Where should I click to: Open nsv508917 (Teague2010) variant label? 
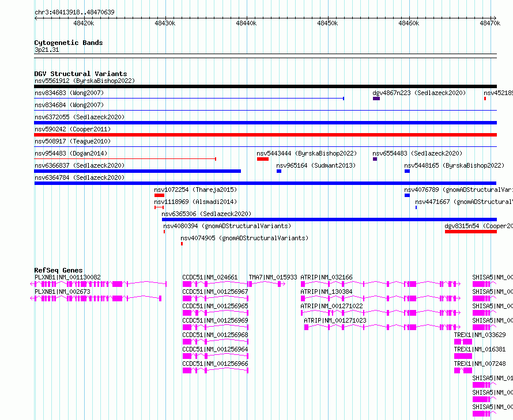73,141
